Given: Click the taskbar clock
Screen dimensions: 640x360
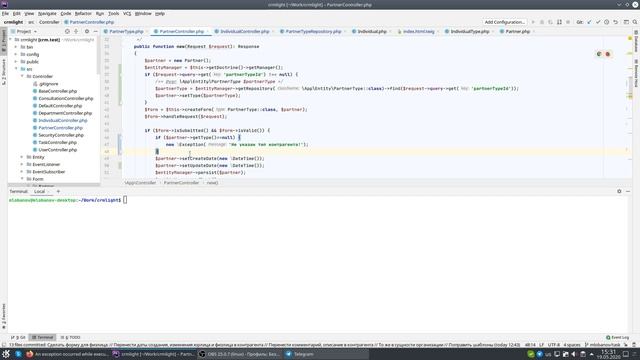Looking at the screenshot, I should [608, 354].
